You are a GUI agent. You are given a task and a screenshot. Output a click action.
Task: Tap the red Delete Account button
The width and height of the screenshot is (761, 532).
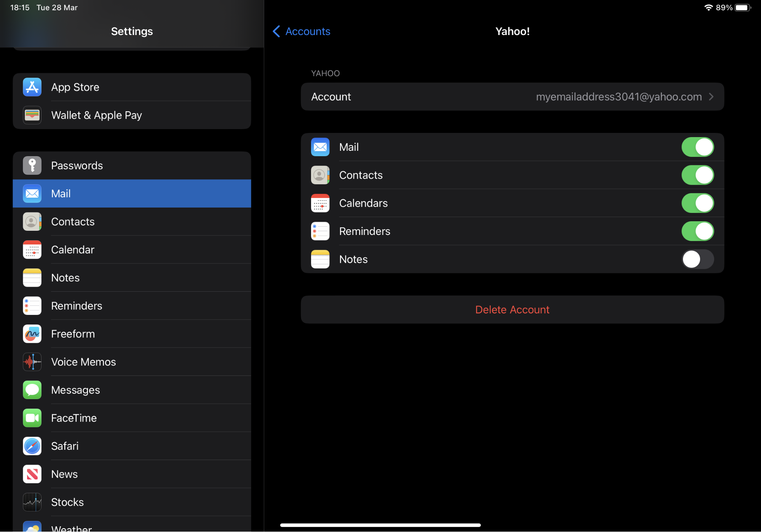coord(512,310)
